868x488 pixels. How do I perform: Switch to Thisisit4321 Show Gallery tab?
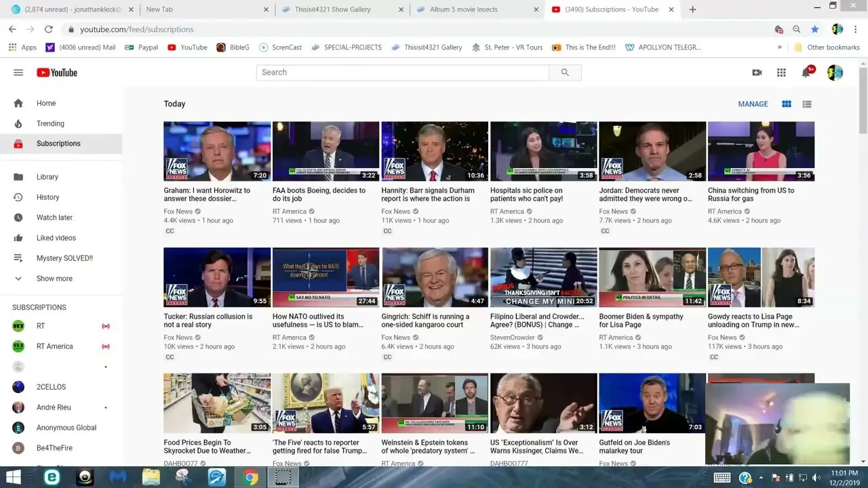point(342,9)
